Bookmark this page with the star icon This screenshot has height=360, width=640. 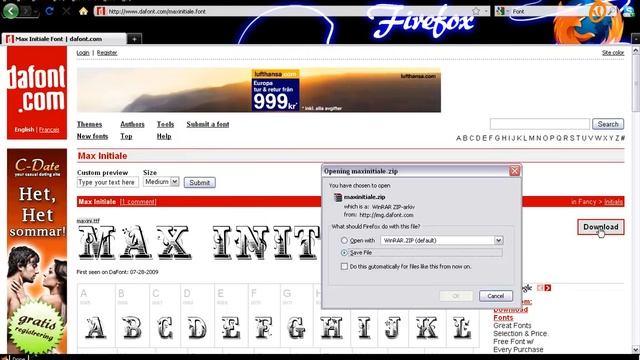click(476, 11)
